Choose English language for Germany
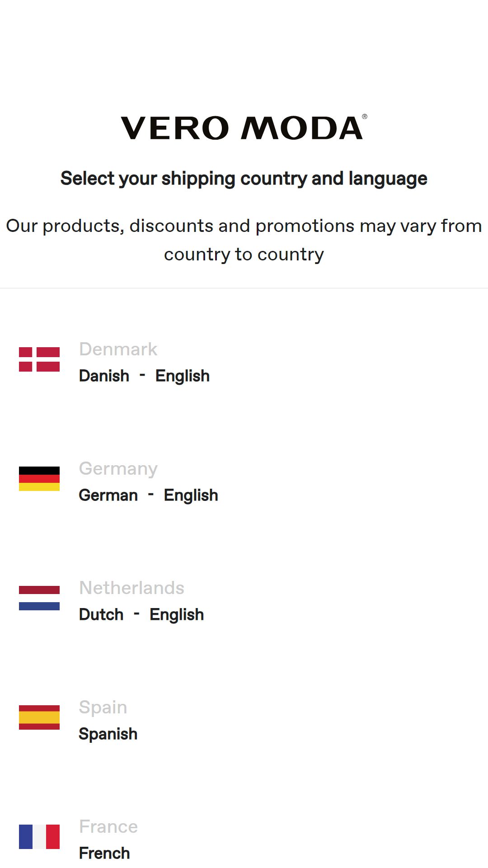The width and height of the screenshot is (488, 868). click(191, 495)
